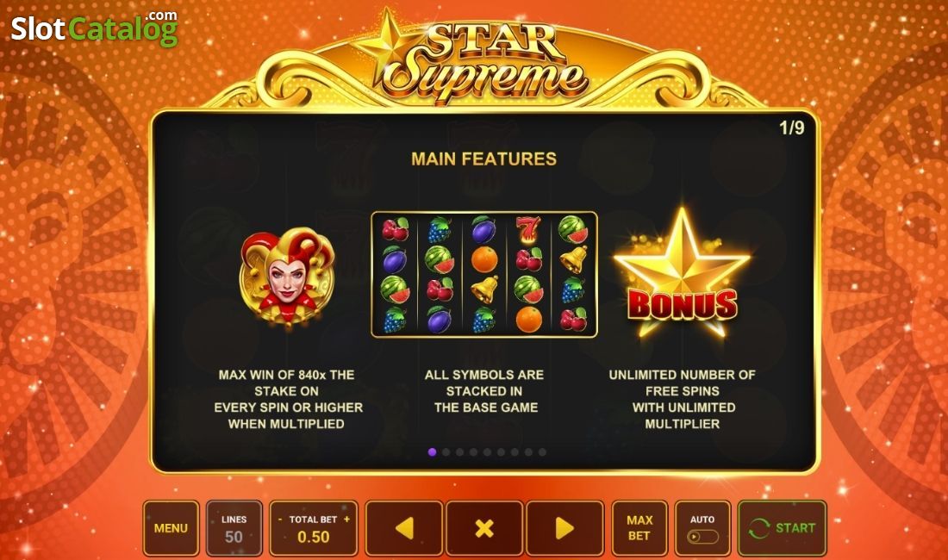Click the Lines 50 display

[x=234, y=528]
